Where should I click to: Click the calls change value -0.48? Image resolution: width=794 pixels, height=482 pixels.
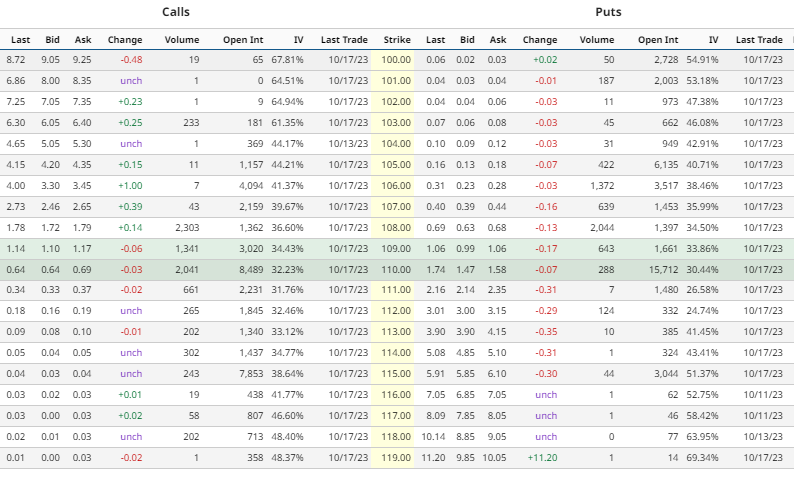click(131, 60)
